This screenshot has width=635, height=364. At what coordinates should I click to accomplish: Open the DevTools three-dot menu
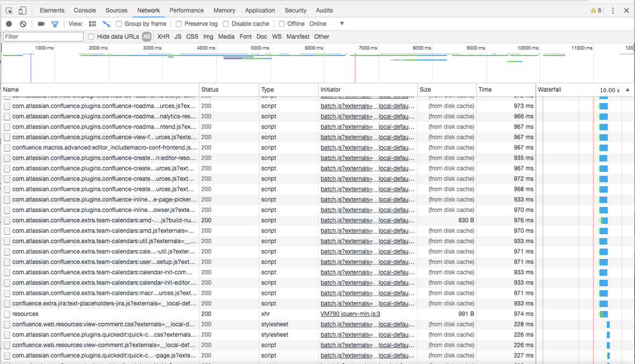tap(613, 11)
